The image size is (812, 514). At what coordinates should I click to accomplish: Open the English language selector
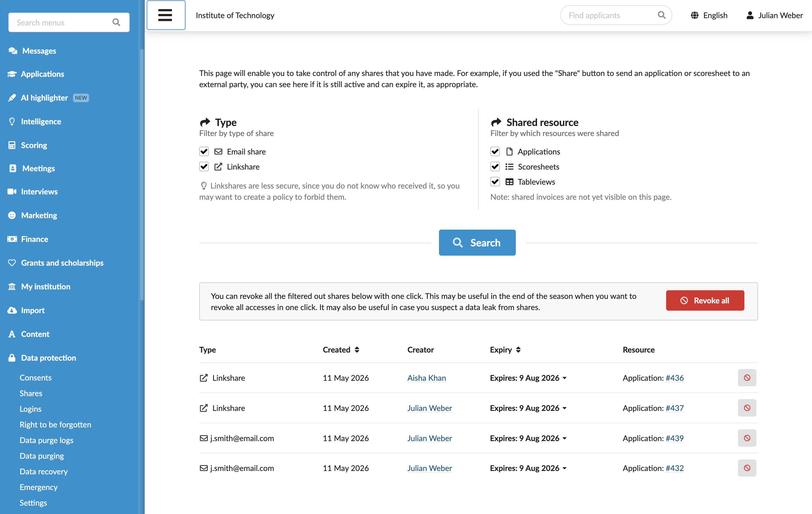709,16
